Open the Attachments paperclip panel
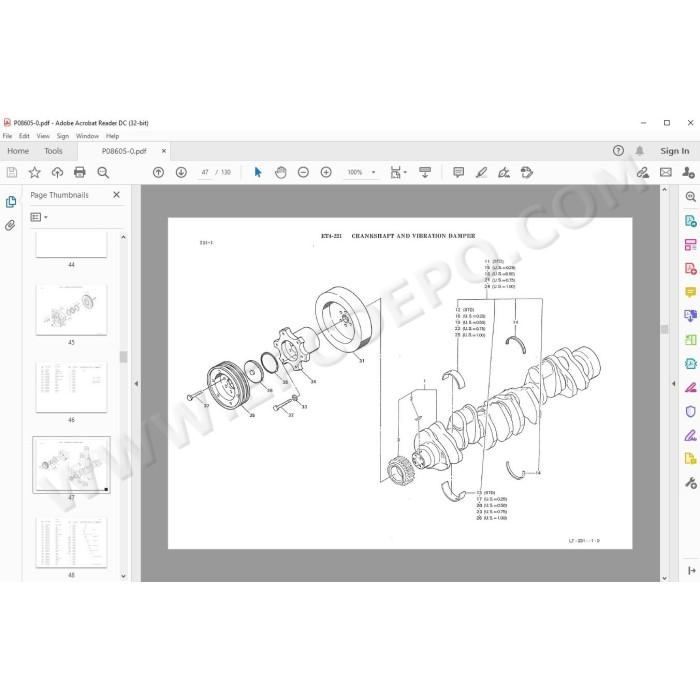This screenshot has height=700, width=700. click(x=10, y=225)
